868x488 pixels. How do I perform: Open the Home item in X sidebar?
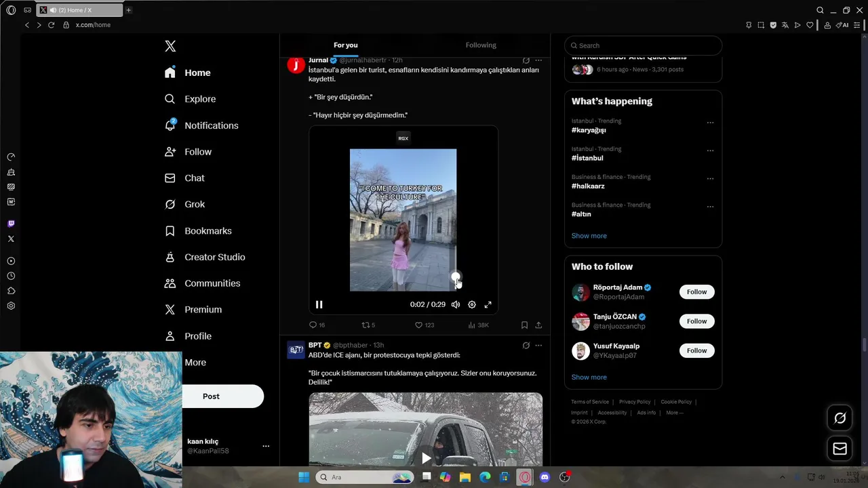point(188,73)
